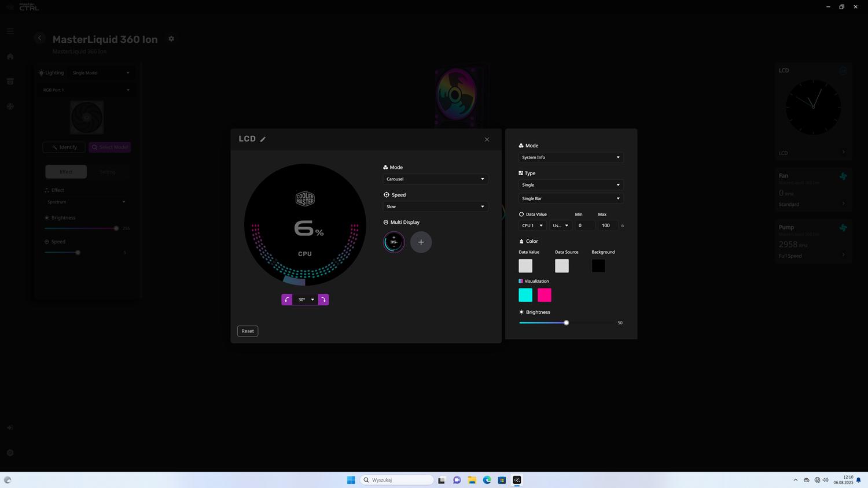Open the System Info mode dropdown
The width and height of the screenshot is (868, 488).
click(571, 157)
